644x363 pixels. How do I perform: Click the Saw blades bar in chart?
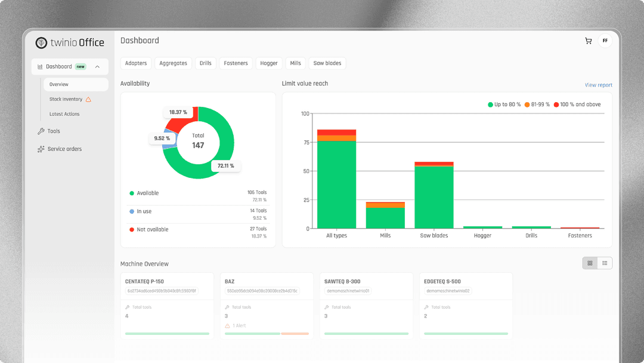(434, 195)
